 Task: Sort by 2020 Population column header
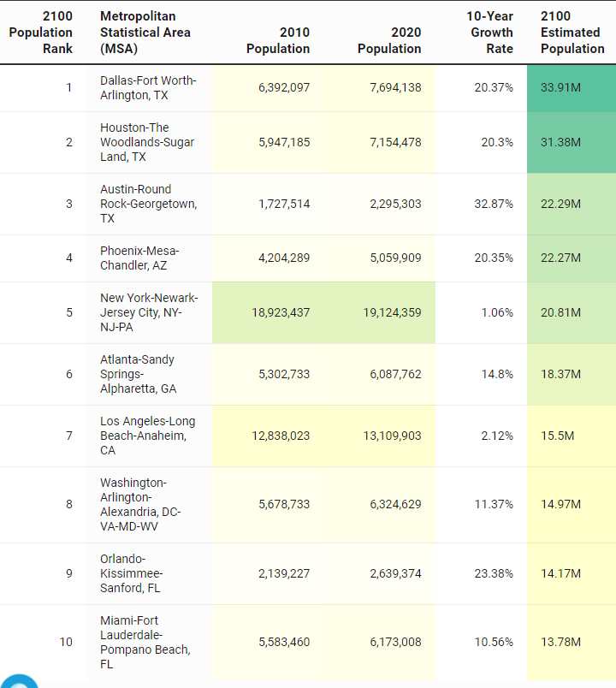tap(389, 40)
